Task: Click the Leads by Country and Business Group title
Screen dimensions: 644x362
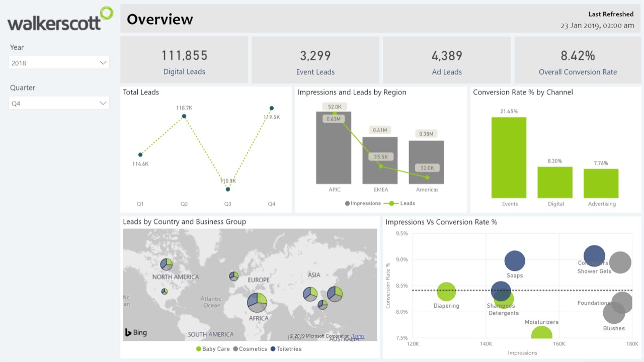Action: pos(185,222)
